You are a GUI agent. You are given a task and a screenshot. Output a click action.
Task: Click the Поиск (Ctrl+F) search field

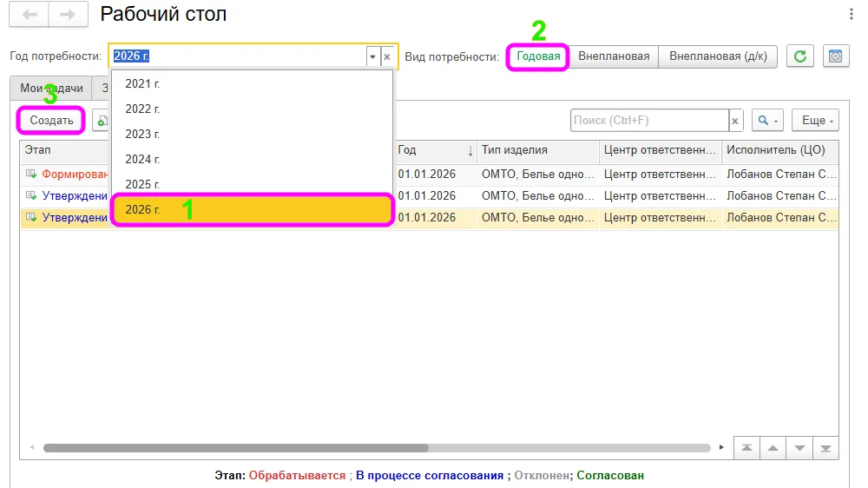[649, 120]
